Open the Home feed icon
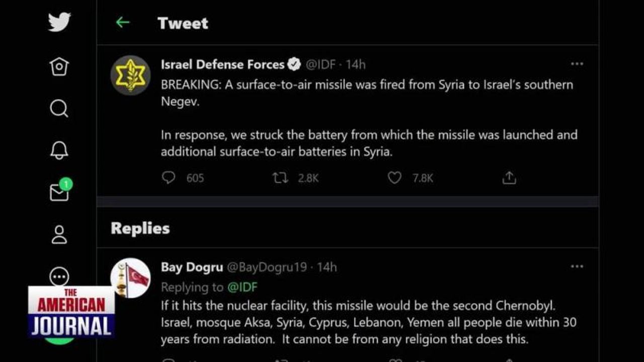 59,66
